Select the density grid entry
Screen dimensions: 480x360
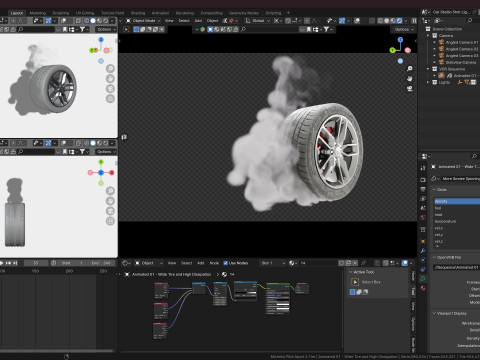tap(457, 201)
